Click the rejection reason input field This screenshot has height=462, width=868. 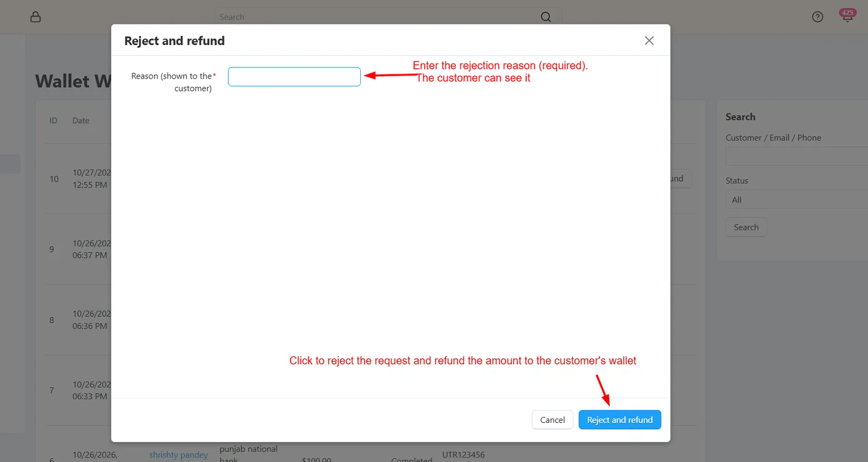[294, 76]
